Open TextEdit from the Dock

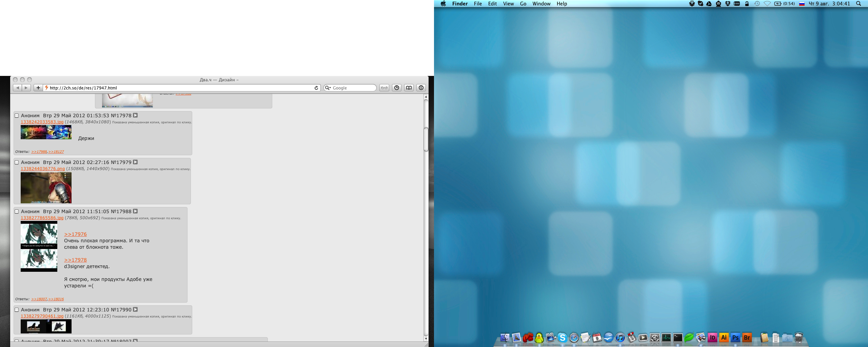586,338
